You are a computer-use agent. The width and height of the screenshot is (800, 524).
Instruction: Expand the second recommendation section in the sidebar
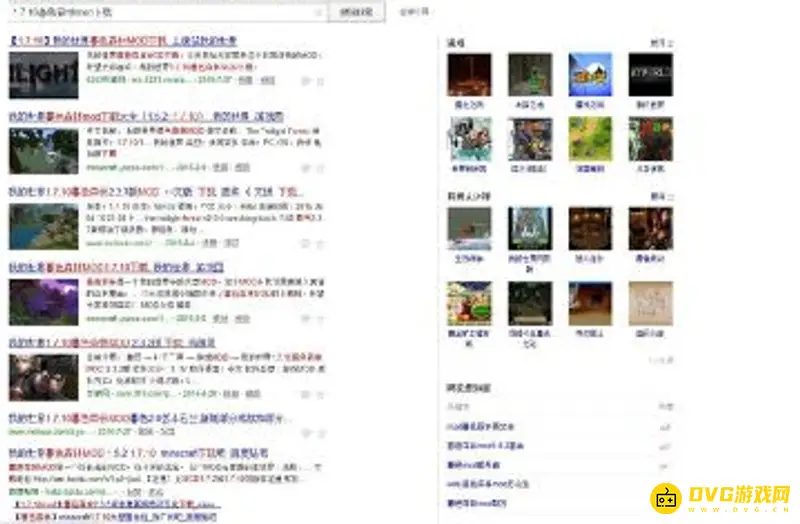pyautogui.click(x=662, y=196)
